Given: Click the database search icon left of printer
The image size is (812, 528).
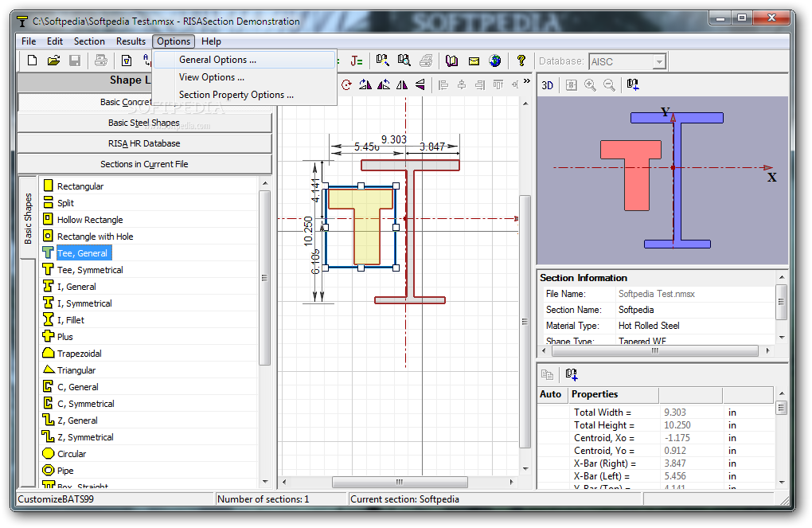Looking at the screenshot, I should [x=404, y=61].
